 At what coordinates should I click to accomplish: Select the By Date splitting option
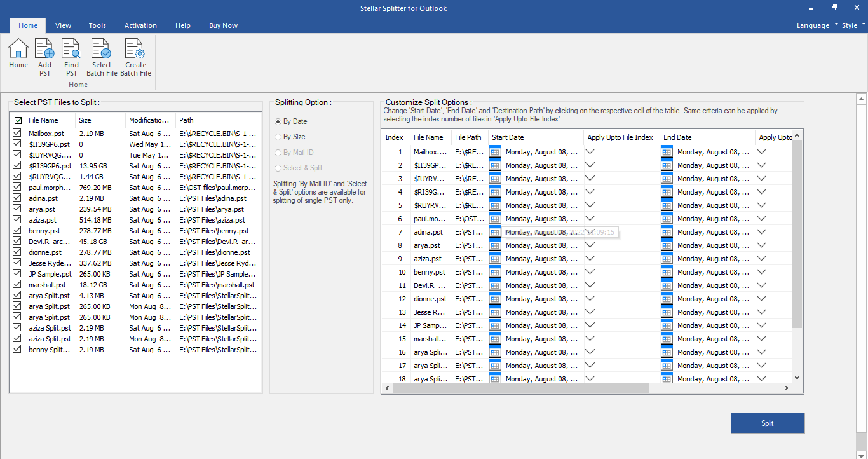pos(290,121)
